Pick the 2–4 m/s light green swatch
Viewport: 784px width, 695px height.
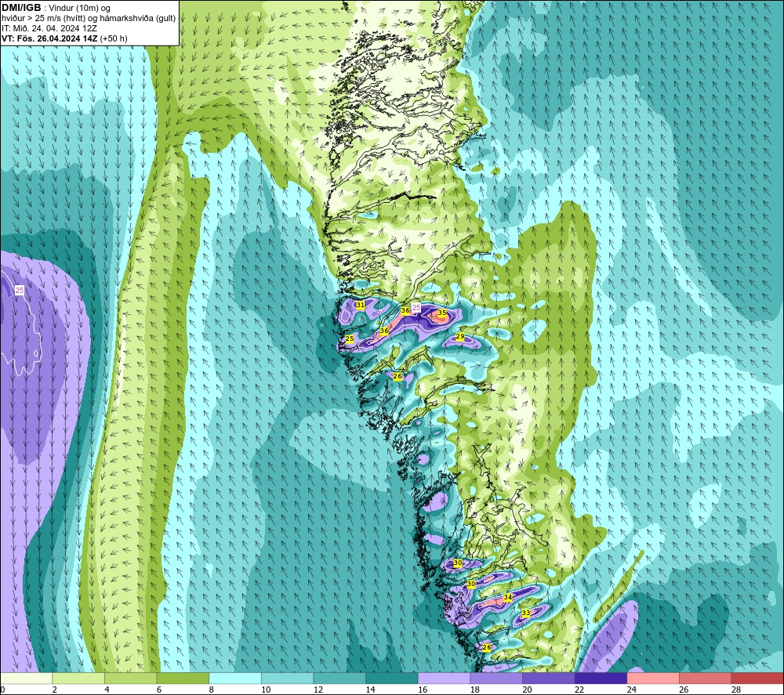pyautogui.click(x=78, y=678)
